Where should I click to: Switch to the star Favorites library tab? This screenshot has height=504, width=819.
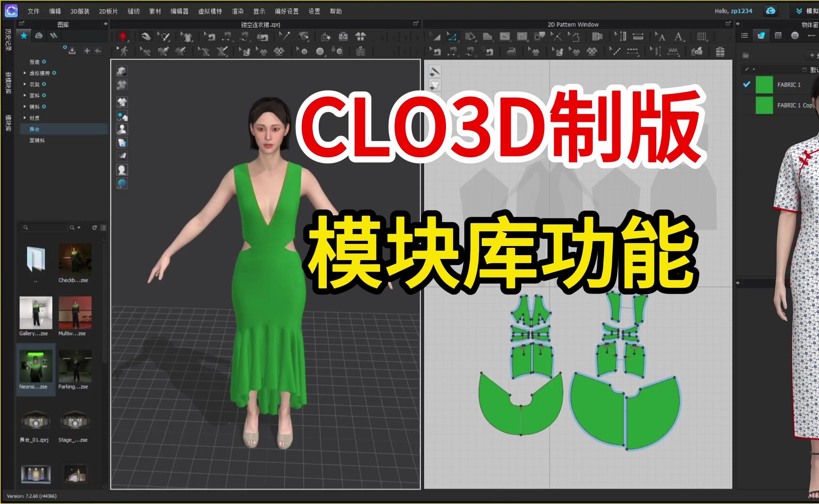(24, 36)
